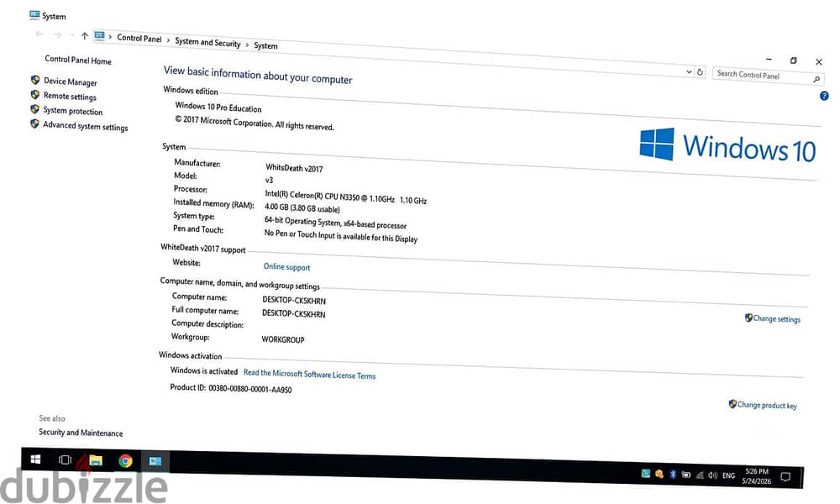Image resolution: width=840 pixels, height=504 pixels.
Task: Click the System window taskbar button
Action: click(x=155, y=462)
